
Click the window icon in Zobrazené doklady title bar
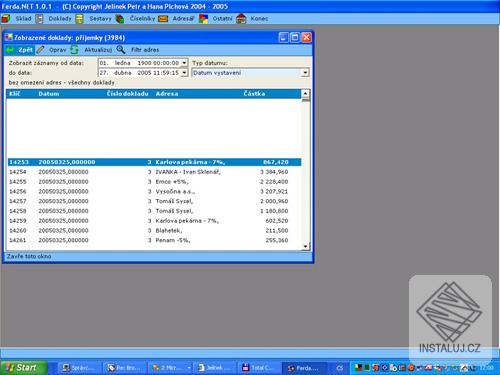(8, 37)
